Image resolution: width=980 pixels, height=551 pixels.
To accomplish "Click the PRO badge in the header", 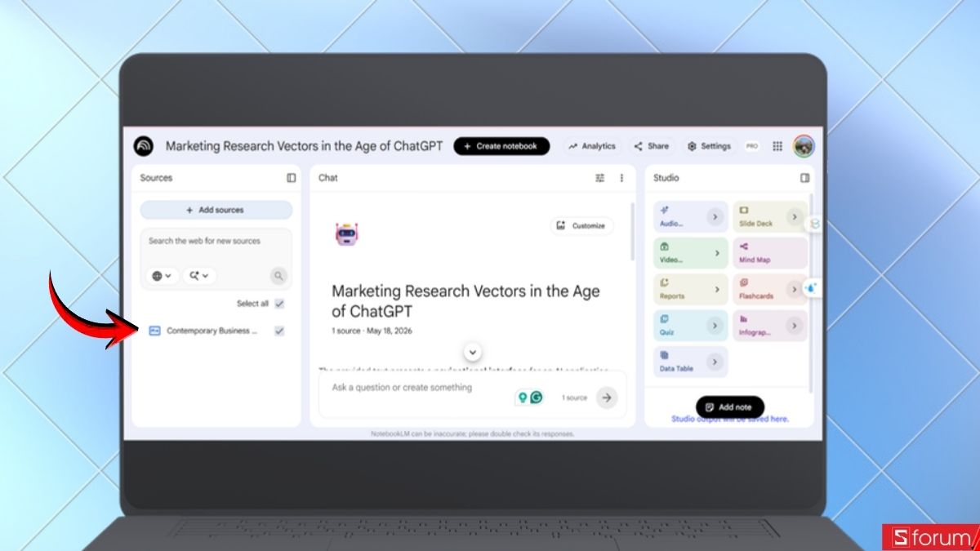I will [751, 146].
